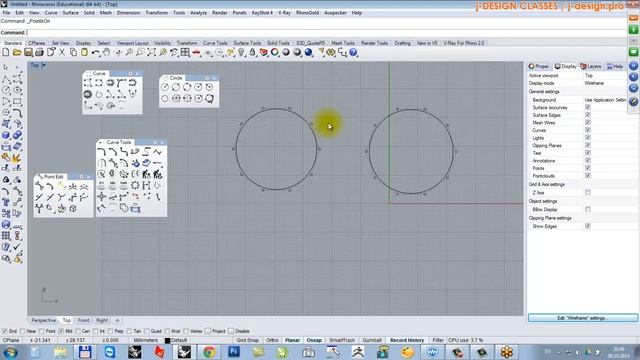The image size is (640, 360).
Task: Click the Open file folder icon
Action: (x=17, y=52)
